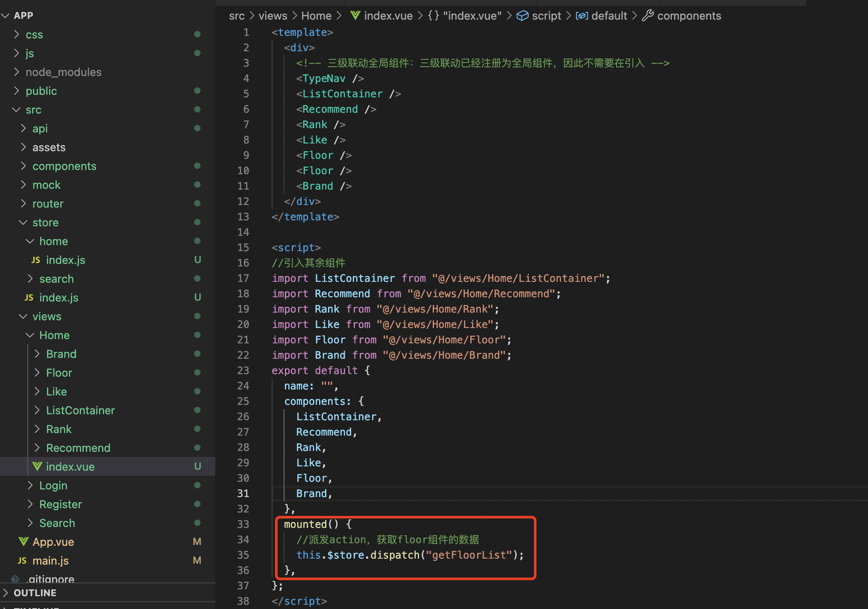This screenshot has height=609, width=868.
Task: Click the JS icon of store/home index.js
Action: [x=36, y=260]
